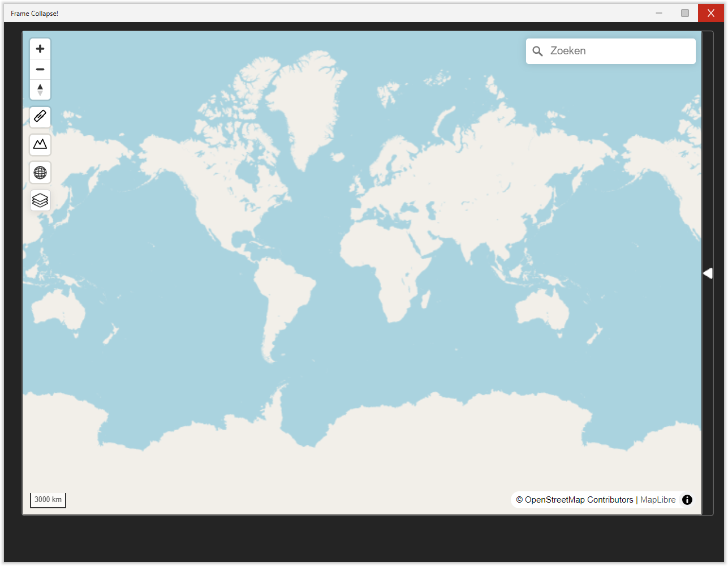Screen dimensions: 728x566
Task: Minimize the Frame Collapse window
Action: tap(659, 13)
